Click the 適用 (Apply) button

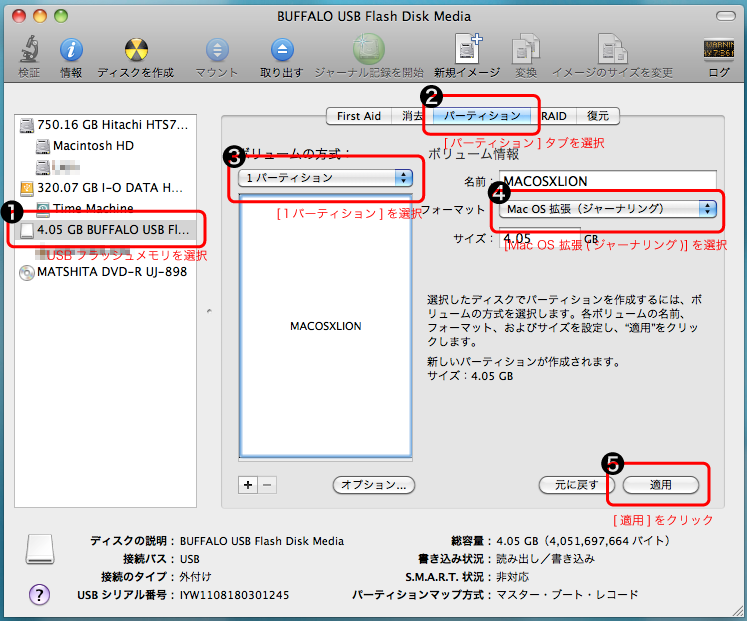(x=661, y=485)
